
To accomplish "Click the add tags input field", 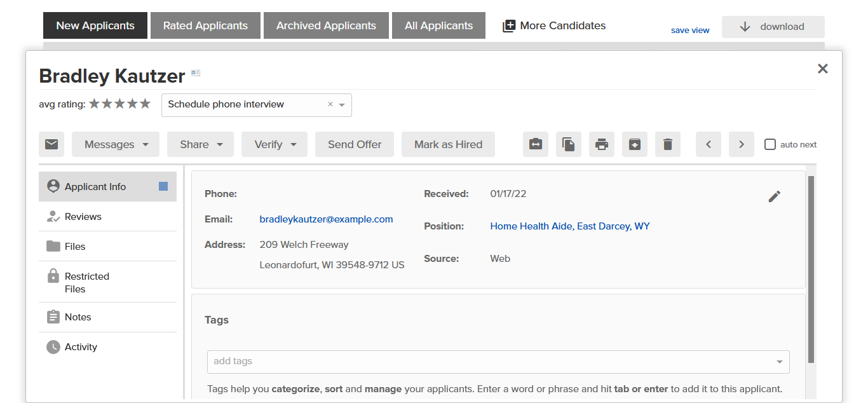I will pos(489,362).
